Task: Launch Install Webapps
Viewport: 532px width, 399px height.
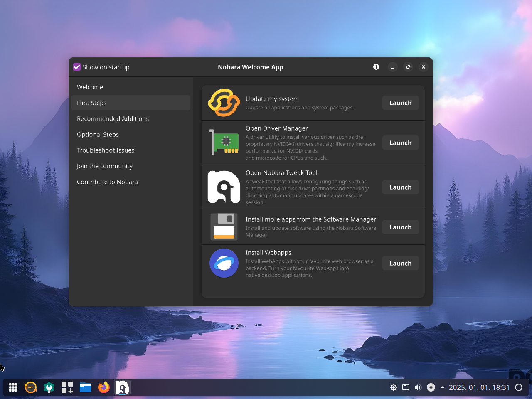Action: click(x=400, y=263)
